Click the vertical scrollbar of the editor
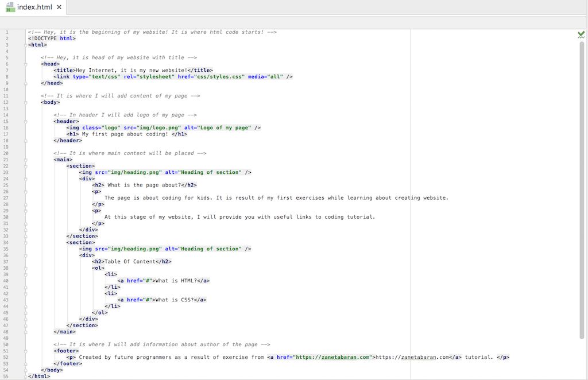Screen dimensions: 588x380 582,189
